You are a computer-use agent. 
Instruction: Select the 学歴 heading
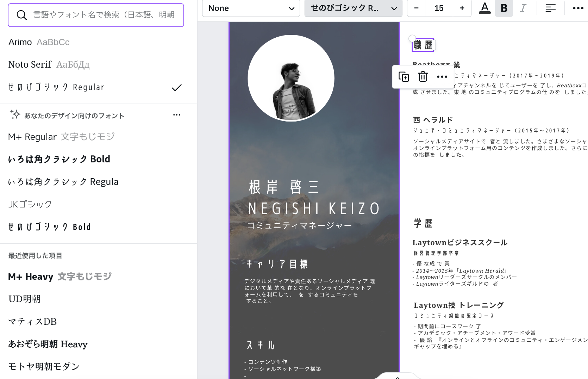[x=423, y=223]
